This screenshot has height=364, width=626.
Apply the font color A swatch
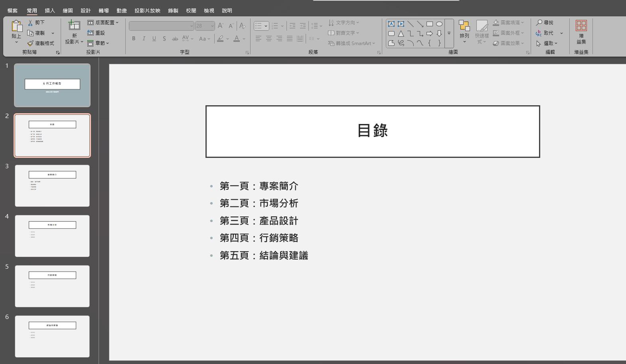point(237,39)
